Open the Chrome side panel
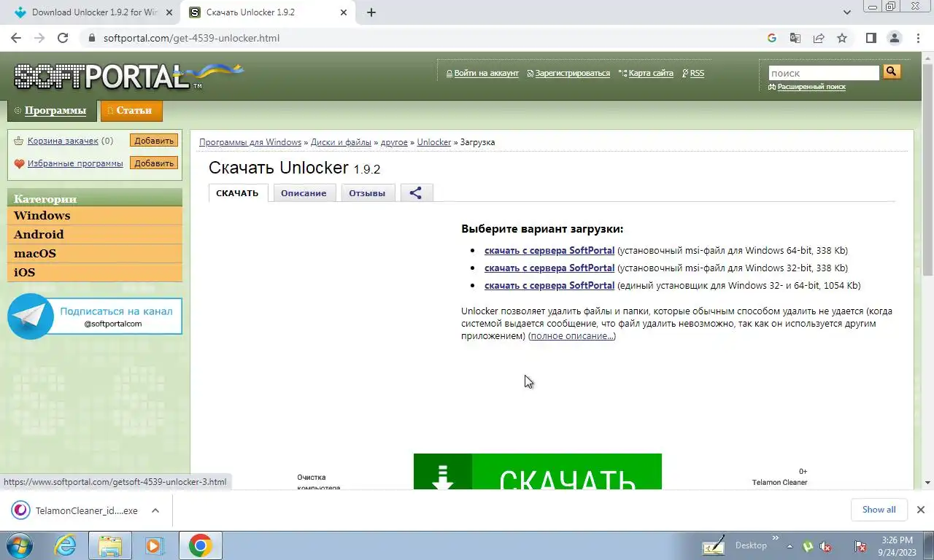 coord(871,38)
